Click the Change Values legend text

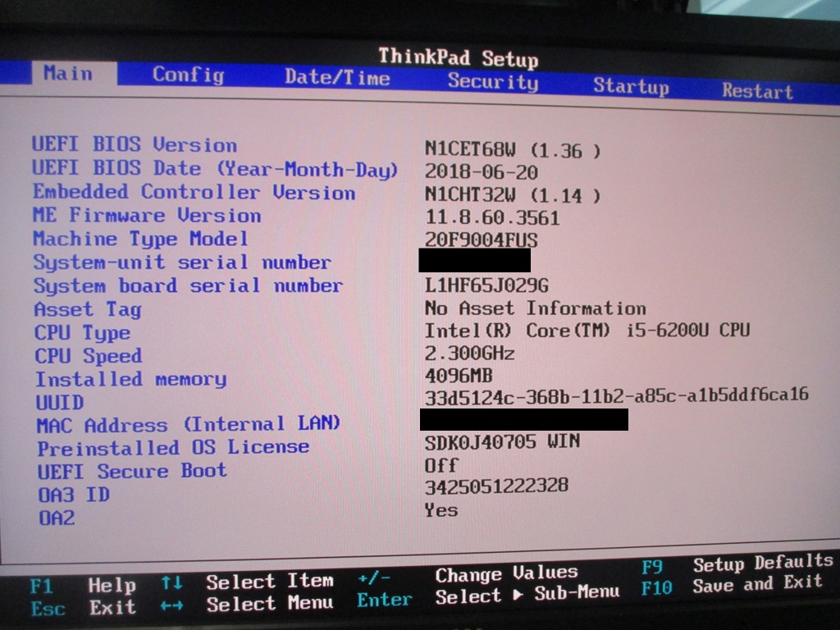[x=507, y=573]
